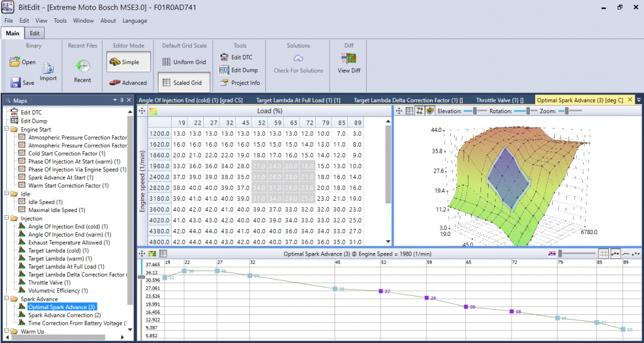Switch editor mode to Advanced
Screen dimensions: 644x343
click(128, 82)
